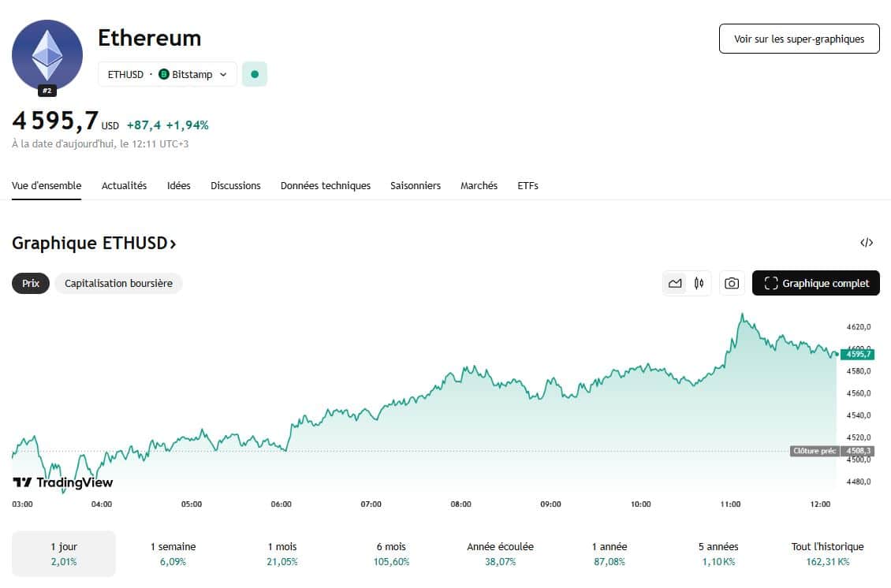This screenshot has height=588, width=891.
Task: Click the Ethereum title text
Action: tap(150, 38)
